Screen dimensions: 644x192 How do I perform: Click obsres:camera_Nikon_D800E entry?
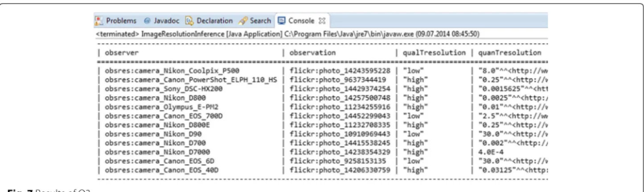(x=157, y=125)
